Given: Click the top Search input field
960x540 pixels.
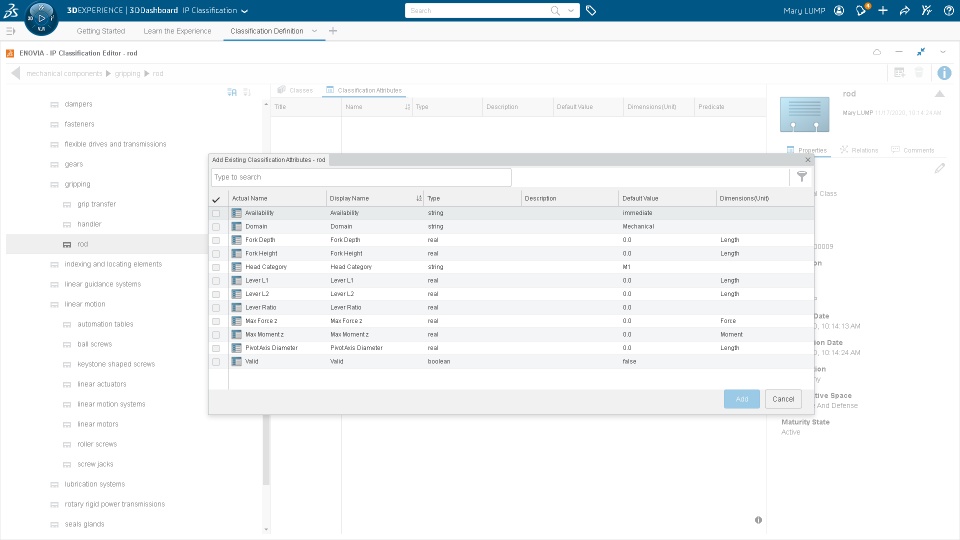Looking at the screenshot, I should (478, 10).
